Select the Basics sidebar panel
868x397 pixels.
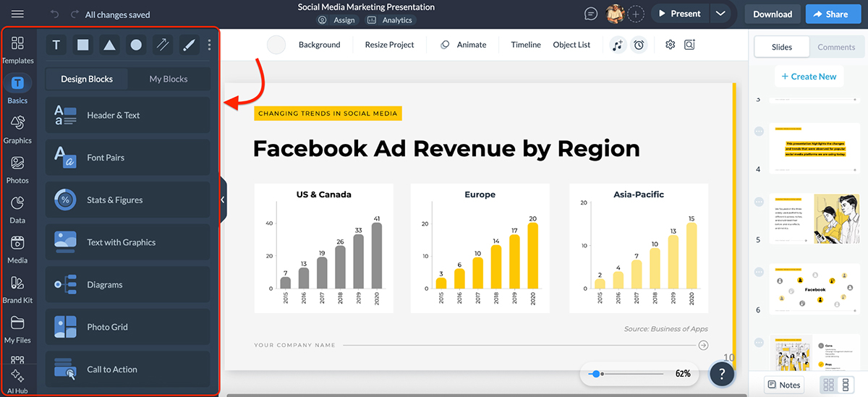point(17,89)
